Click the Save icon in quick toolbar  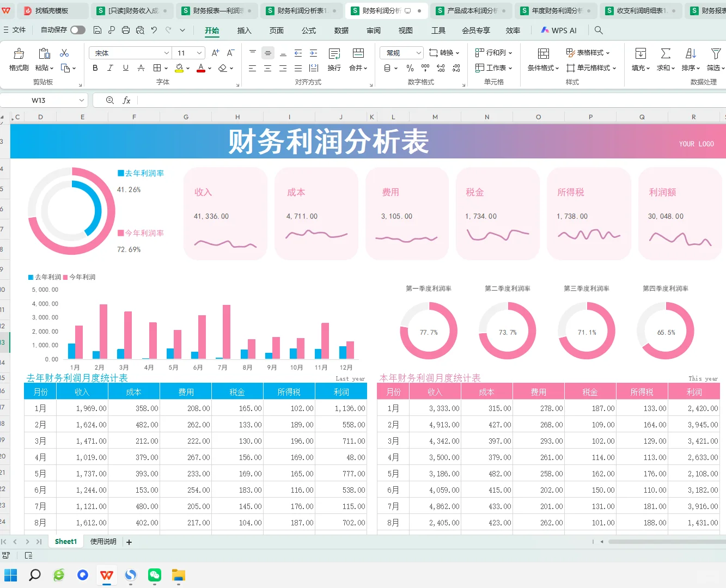[97, 30]
